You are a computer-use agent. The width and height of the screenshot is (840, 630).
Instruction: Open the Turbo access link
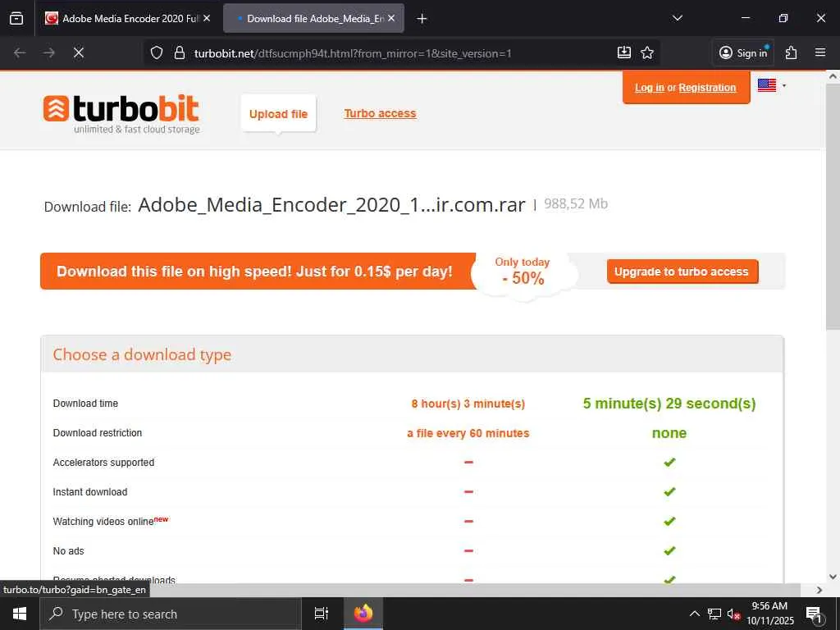(x=381, y=113)
